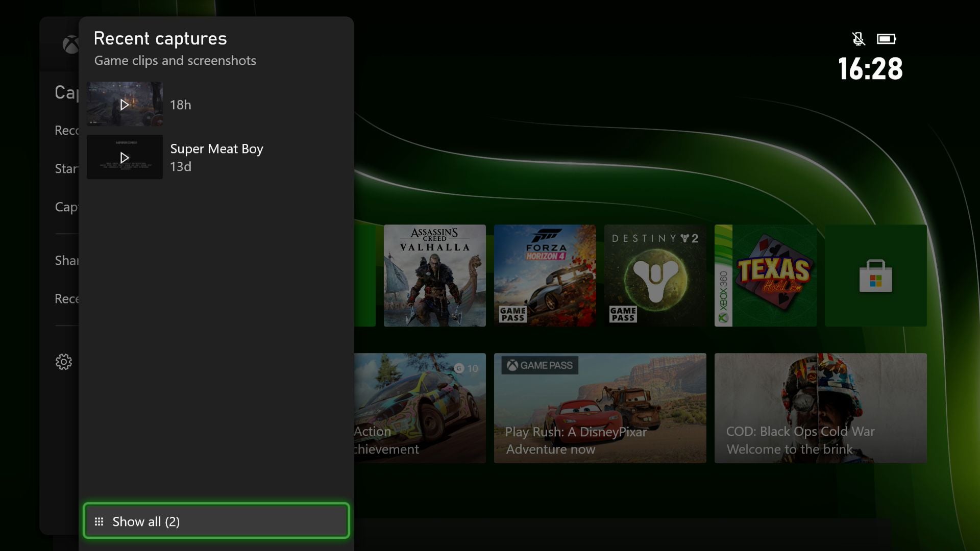Select the 13d capture timestamp
Viewport: 980px width, 551px height.
(180, 166)
